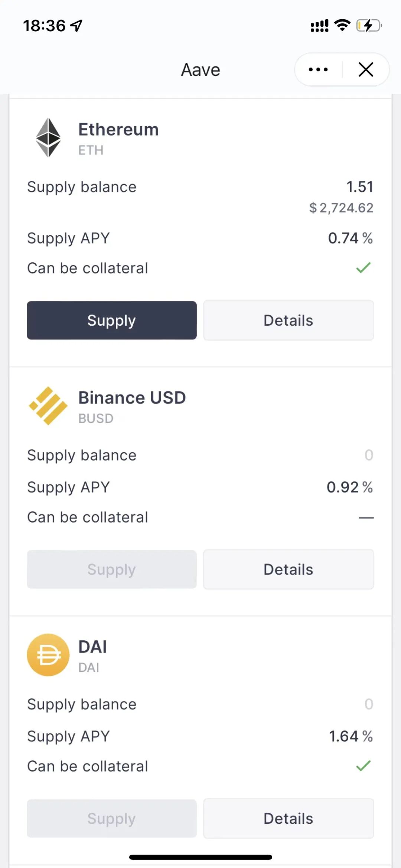Tap the DAI coin logo icon
The image size is (401, 868).
pyautogui.click(x=48, y=655)
